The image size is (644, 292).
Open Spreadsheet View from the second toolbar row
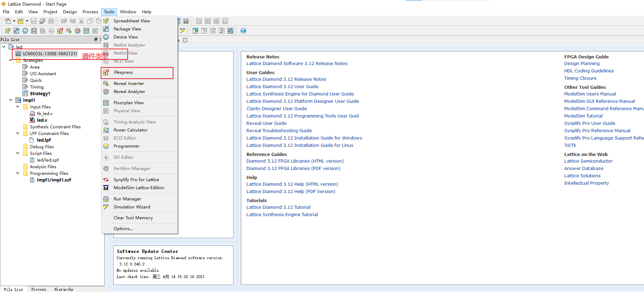coord(8,31)
